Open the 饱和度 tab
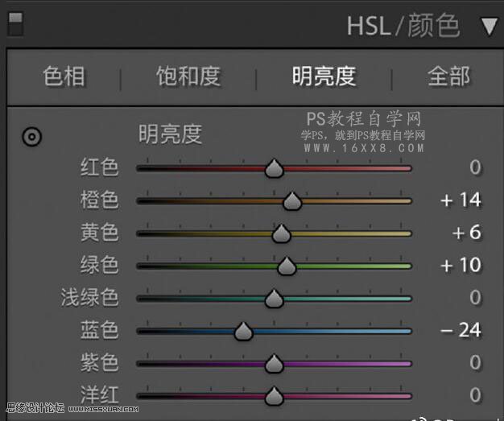The width and height of the screenshot is (504, 421). [188, 76]
